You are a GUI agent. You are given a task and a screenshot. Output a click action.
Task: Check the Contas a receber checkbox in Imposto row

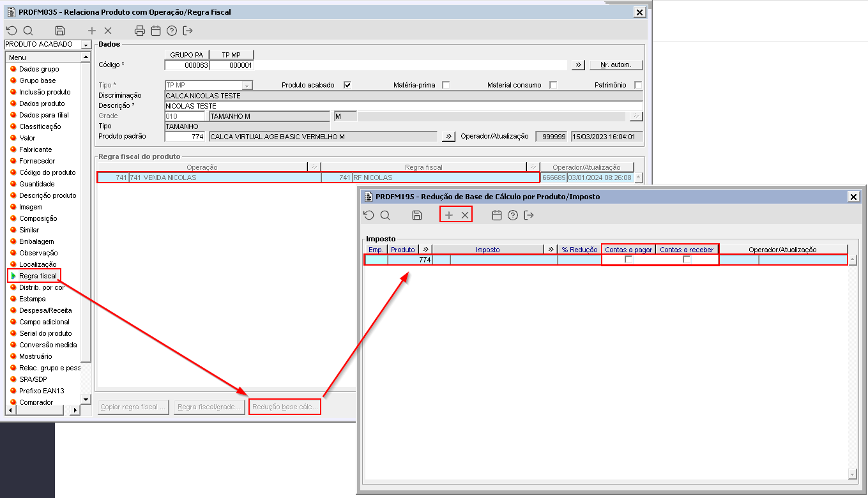point(687,260)
